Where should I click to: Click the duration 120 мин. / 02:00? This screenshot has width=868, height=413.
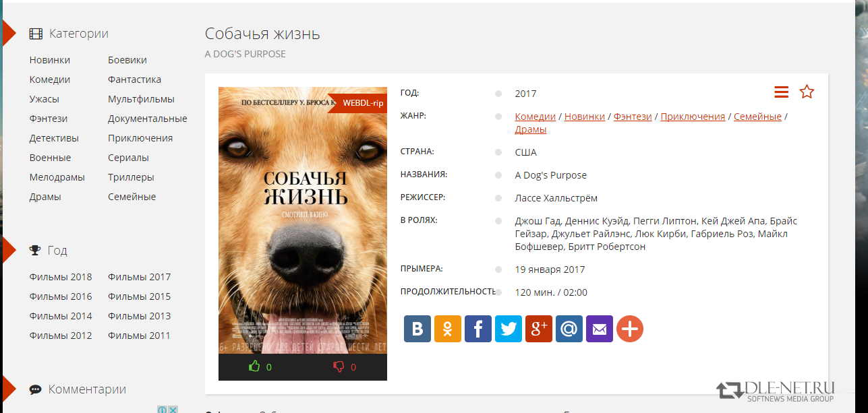(551, 292)
